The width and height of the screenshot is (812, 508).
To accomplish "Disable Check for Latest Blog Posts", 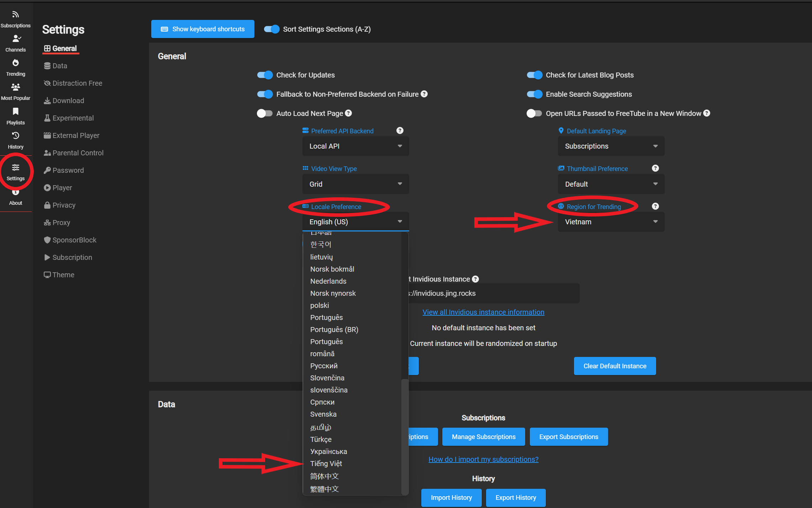I will click(x=534, y=75).
